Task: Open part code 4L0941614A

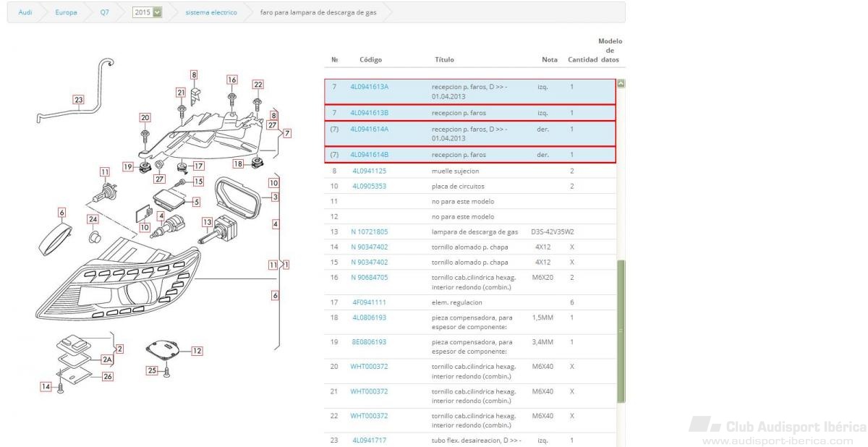Action: tap(369, 129)
